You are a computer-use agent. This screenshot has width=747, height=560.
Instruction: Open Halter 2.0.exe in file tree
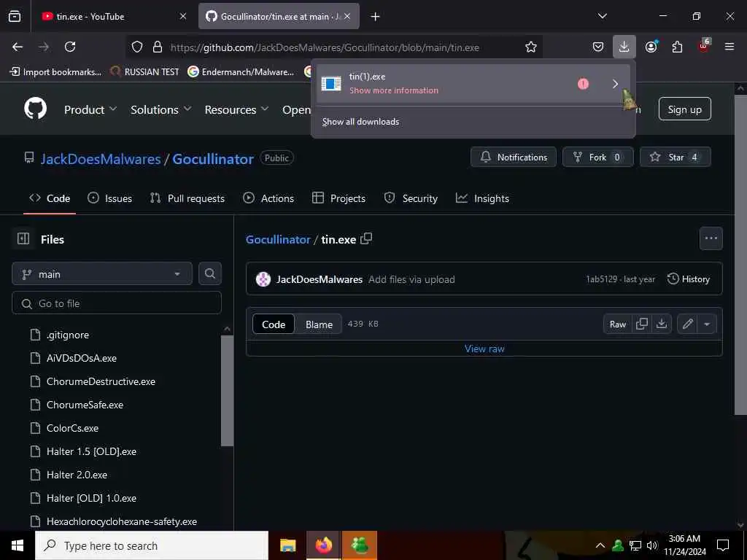(x=77, y=475)
